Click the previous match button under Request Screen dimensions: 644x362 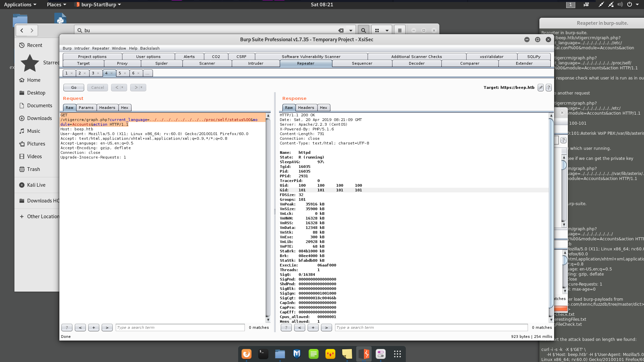point(80,327)
